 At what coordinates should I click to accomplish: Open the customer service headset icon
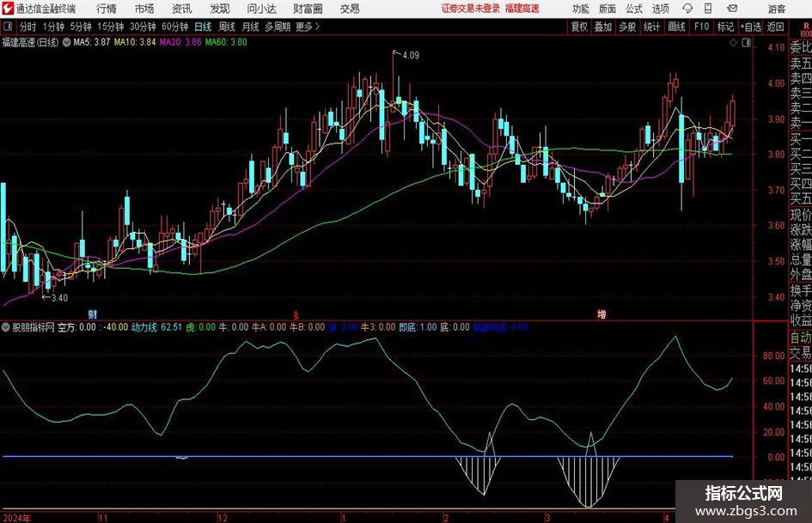click(687, 9)
